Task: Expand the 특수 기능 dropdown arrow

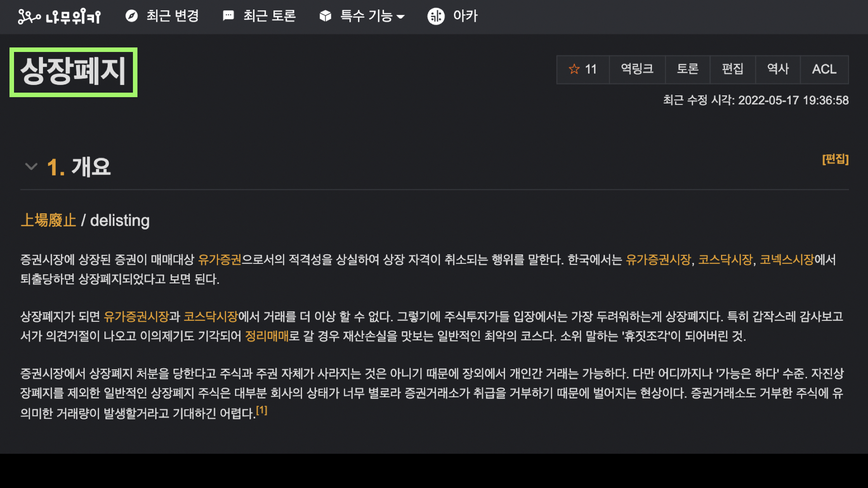Action: tap(400, 17)
